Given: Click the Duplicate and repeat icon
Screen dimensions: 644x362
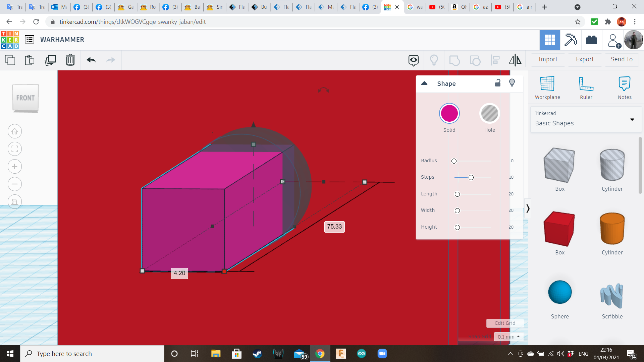Looking at the screenshot, I should click(50, 60).
